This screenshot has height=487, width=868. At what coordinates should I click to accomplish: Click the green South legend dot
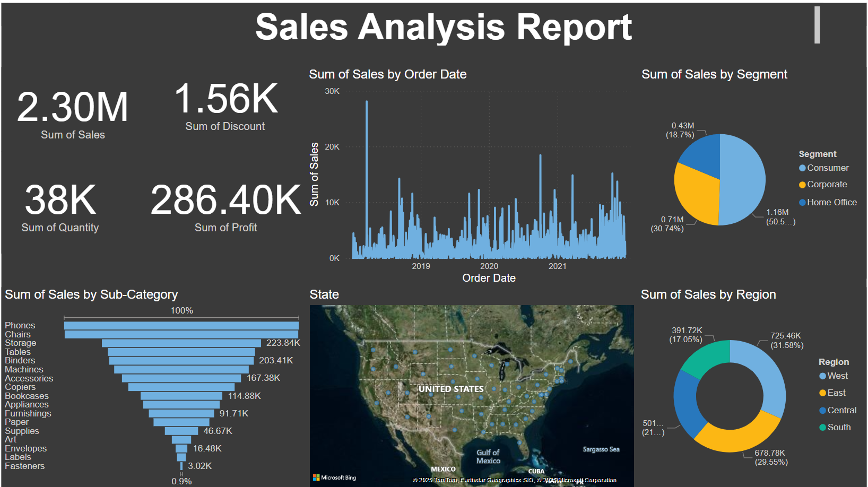822,428
